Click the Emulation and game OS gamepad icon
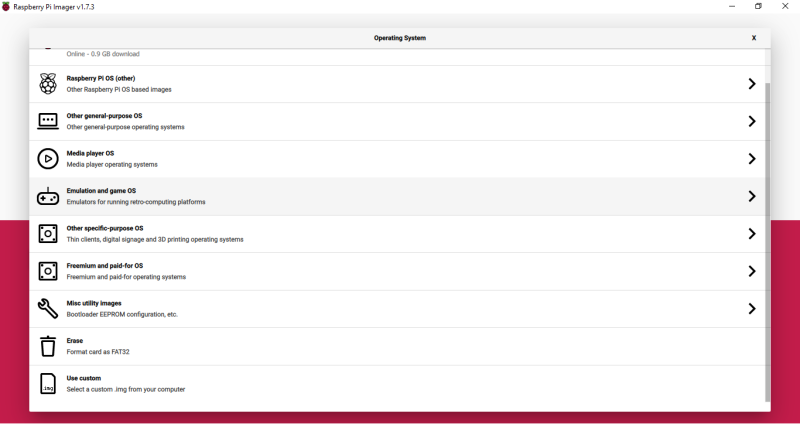The height and width of the screenshot is (424, 800). tap(48, 197)
